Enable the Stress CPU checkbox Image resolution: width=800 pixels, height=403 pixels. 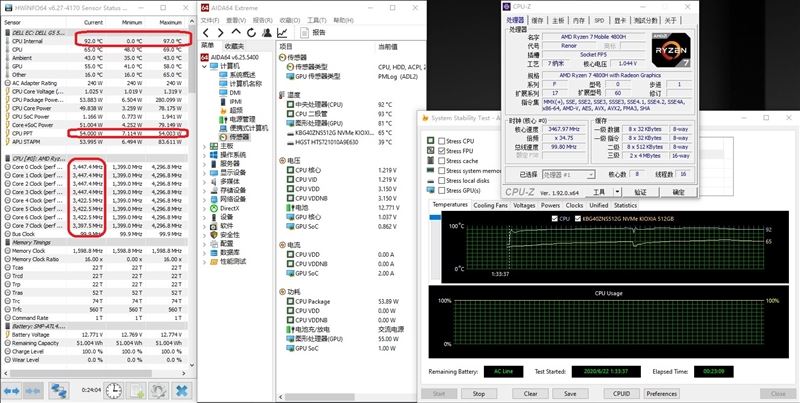442,141
